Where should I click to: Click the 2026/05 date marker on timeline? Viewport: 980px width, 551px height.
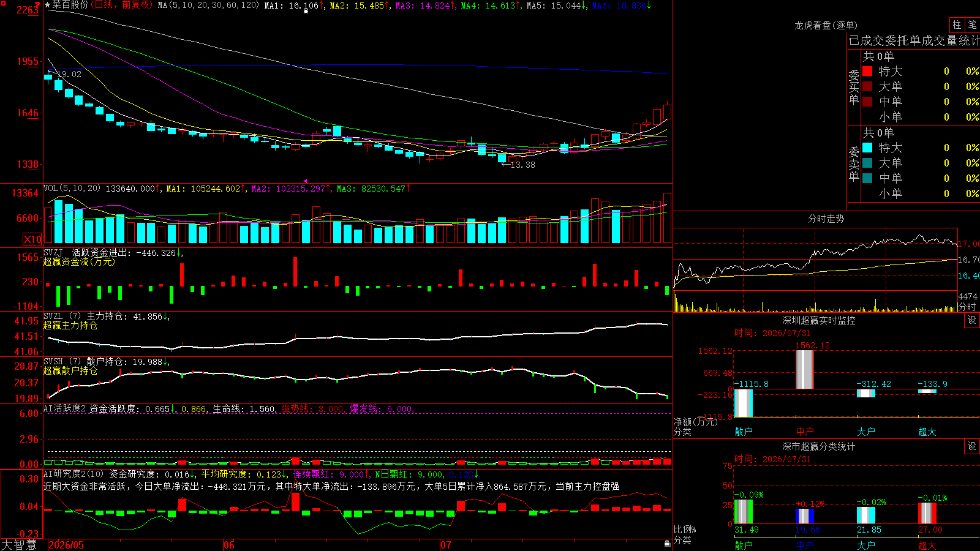66,545
